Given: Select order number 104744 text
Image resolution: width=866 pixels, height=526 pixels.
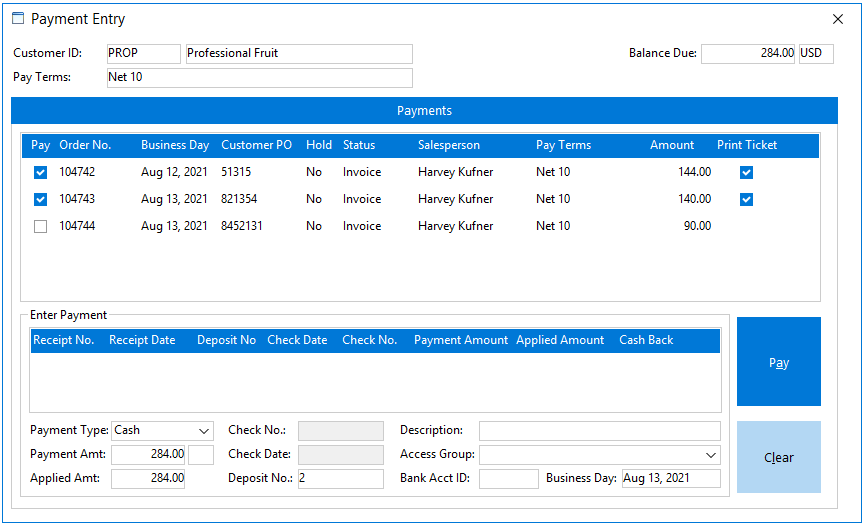Looking at the screenshot, I should click(x=77, y=226).
